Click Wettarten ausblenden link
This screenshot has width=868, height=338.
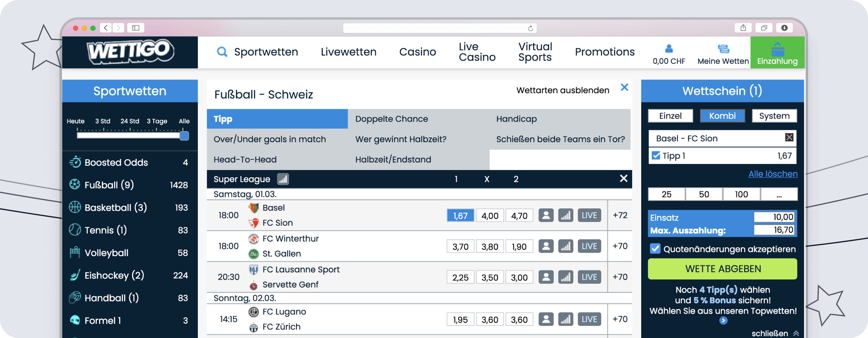563,90
